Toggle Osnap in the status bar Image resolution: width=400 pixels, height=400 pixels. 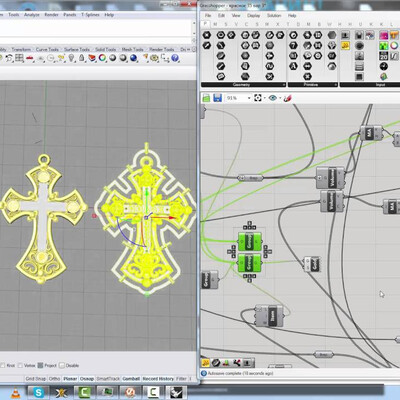(87, 379)
